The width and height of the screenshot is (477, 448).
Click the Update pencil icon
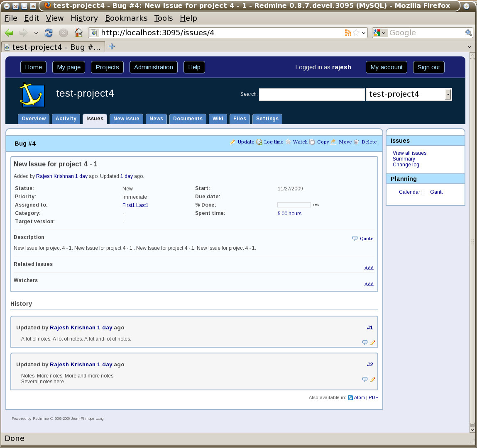point(232,142)
